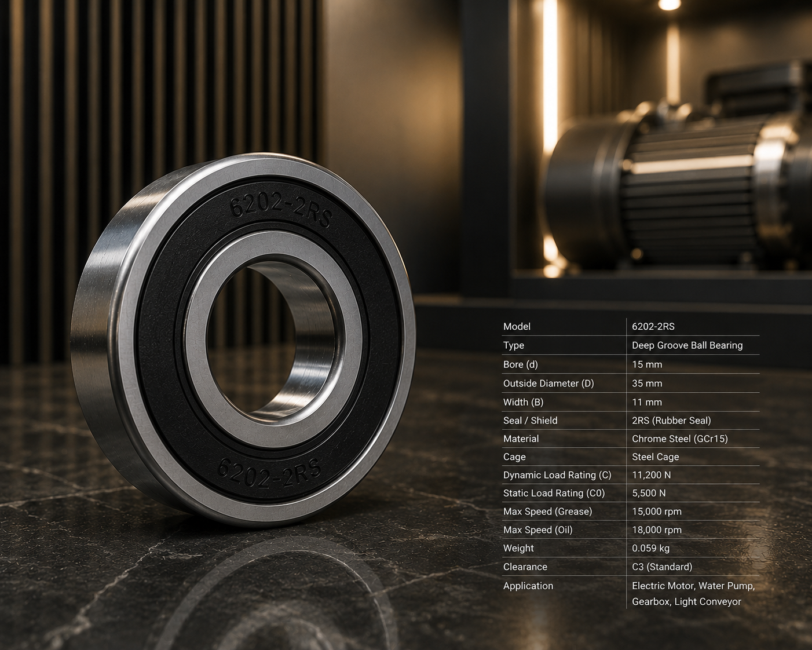Select the "6202-2RS" value in the Model row
Screen dimensions: 812x650
click(653, 327)
